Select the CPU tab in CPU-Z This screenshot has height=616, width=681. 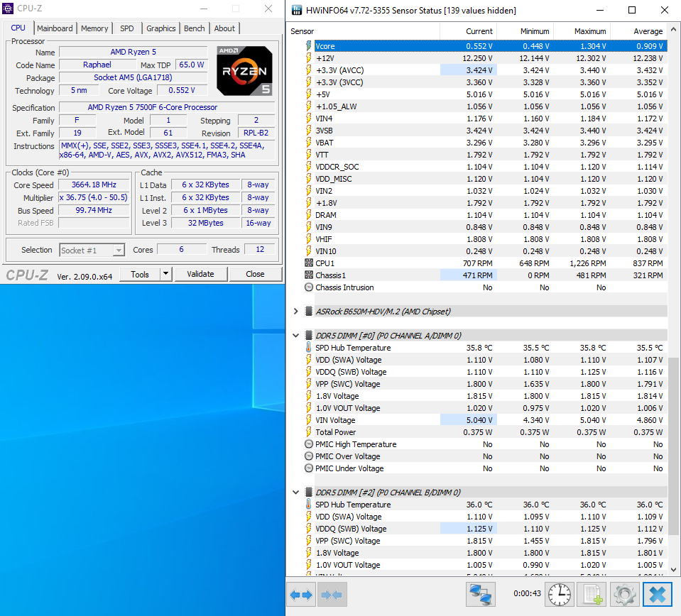point(18,28)
